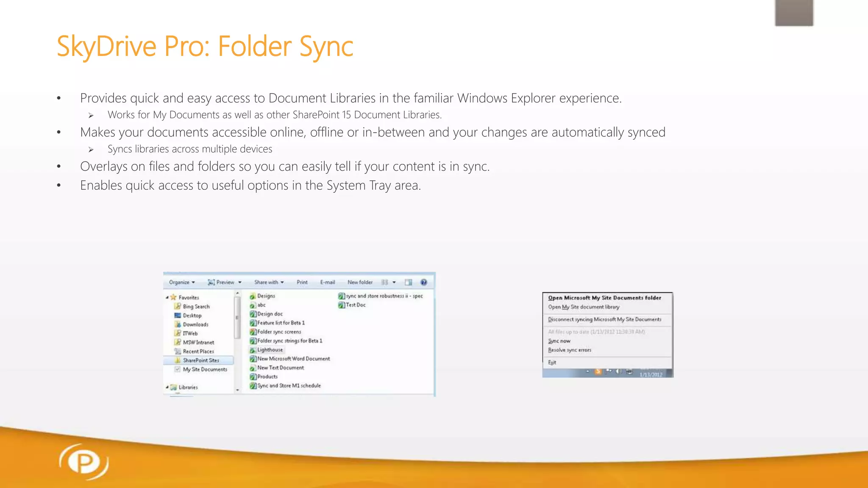Click the taskbar date 1/13/2012
Screen dimensions: 868x488
pos(651,375)
